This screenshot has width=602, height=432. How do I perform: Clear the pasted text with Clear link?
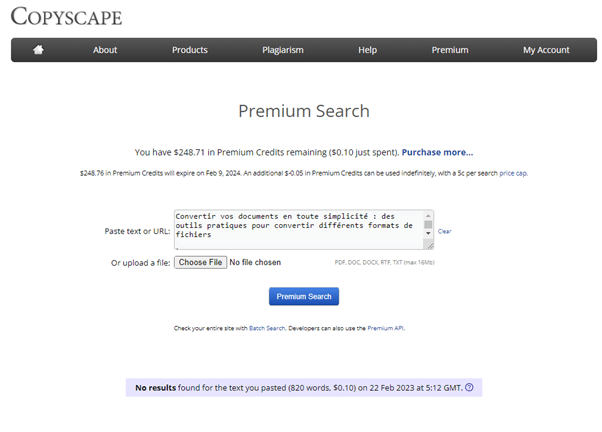[x=445, y=231]
